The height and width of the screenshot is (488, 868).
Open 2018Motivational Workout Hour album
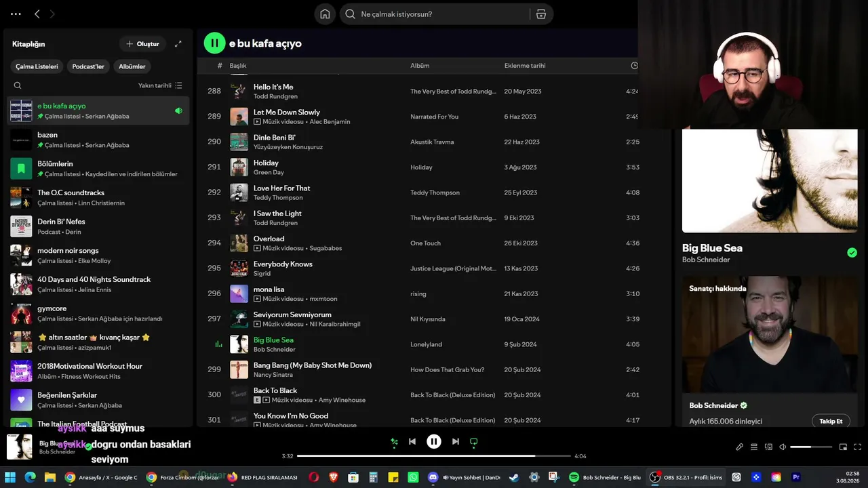(98, 371)
